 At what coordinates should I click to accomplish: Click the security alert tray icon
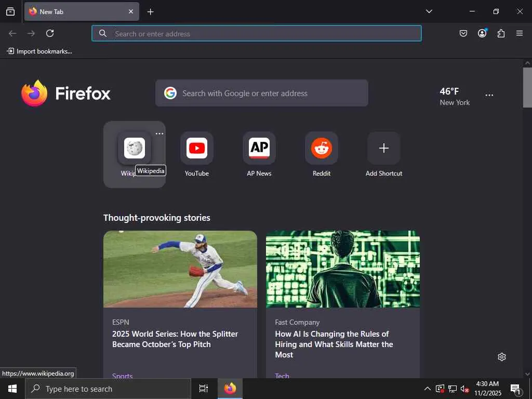pyautogui.click(x=440, y=389)
